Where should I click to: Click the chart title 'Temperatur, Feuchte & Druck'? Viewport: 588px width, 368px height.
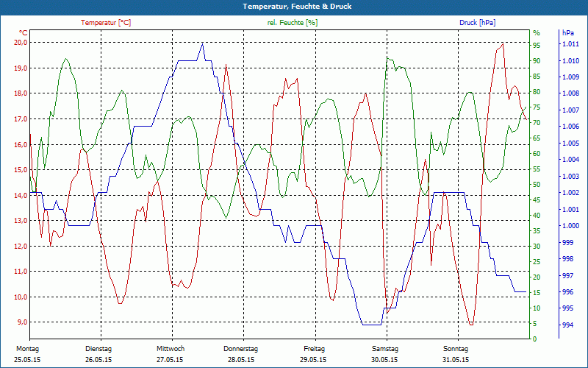(x=297, y=7)
